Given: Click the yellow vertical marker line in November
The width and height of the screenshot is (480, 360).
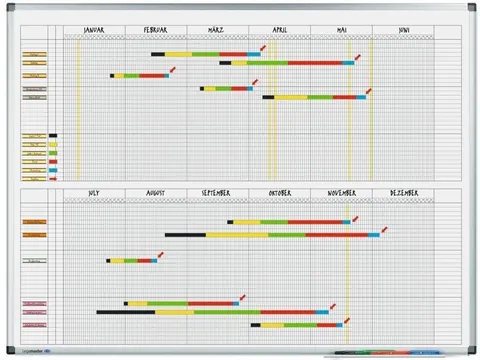Looking at the screenshot, I should tap(347, 273).
